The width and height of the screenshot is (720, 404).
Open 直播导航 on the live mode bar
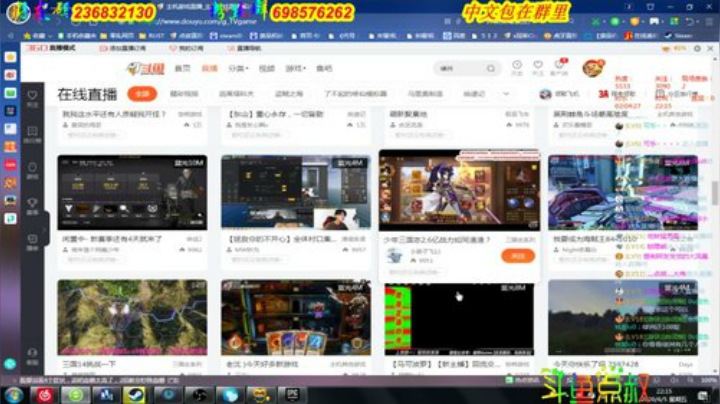(244, 48)
